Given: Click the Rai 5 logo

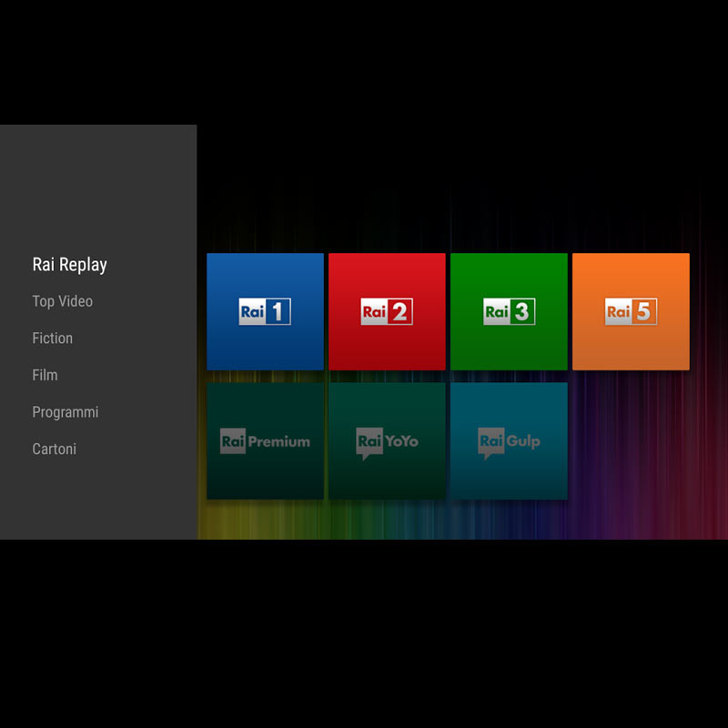Looking at the screenshot, I should [631, 312].
